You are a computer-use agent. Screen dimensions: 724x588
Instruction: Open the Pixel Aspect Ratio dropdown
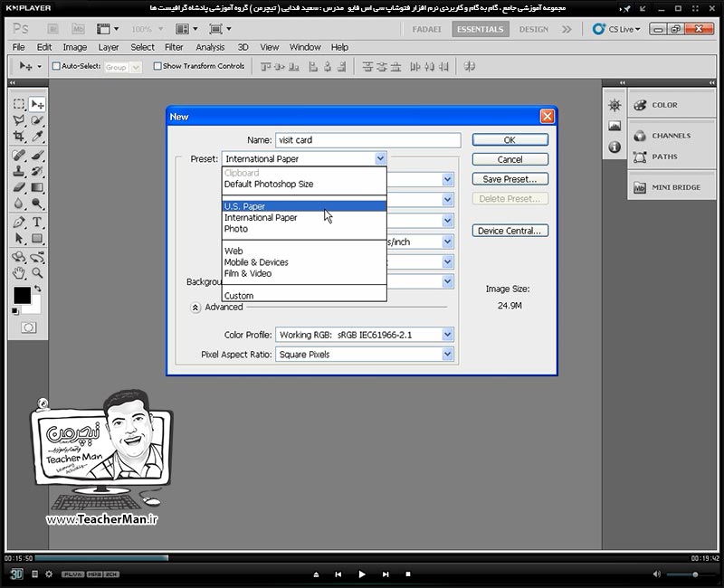[x=447, y=355]
